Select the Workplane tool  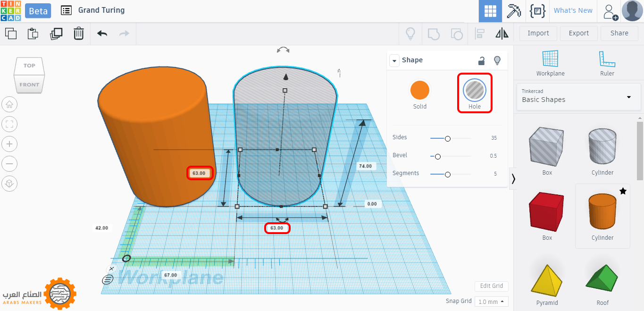[x=550, y=63]
